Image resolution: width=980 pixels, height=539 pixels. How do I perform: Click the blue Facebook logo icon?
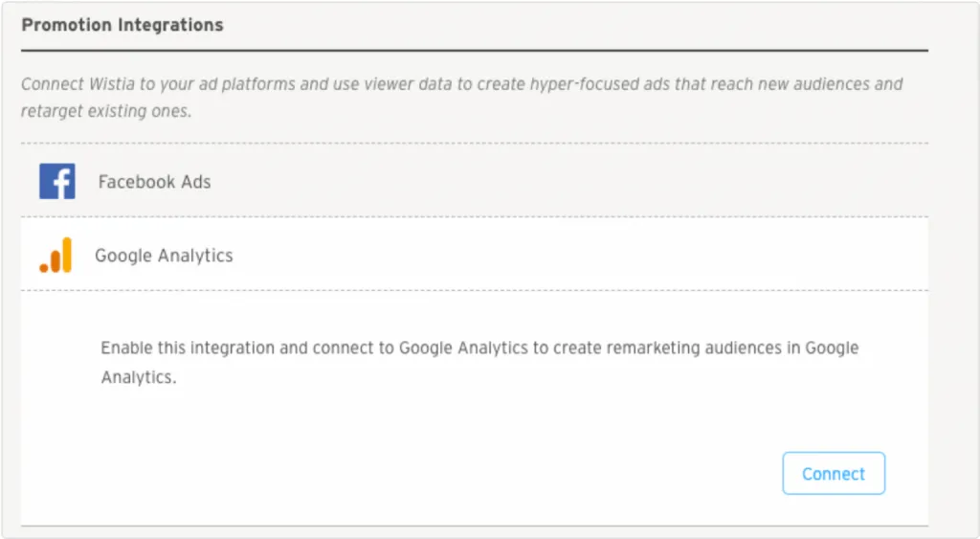coord(56,181)
